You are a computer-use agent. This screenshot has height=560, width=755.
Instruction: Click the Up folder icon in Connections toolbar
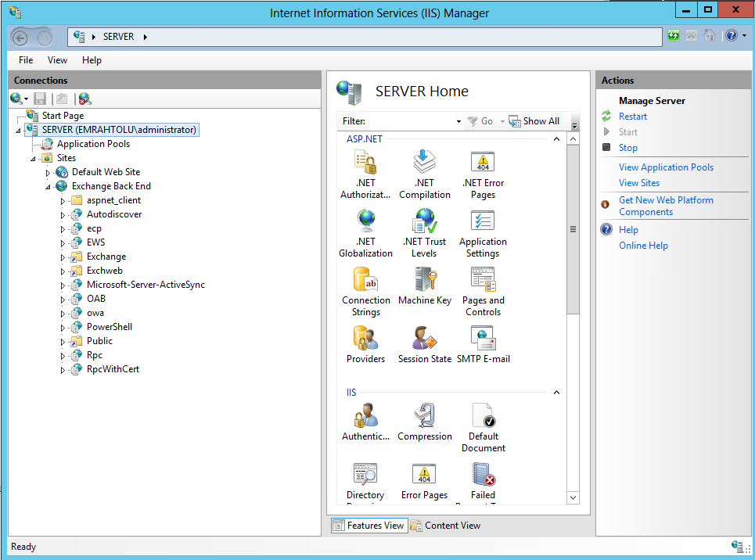[62, 99]
